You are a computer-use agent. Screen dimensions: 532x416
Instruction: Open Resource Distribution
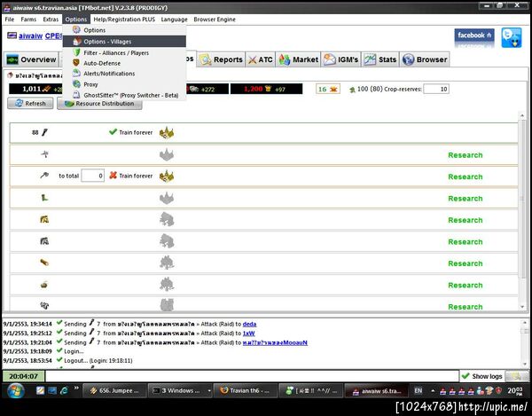(99, 104)
